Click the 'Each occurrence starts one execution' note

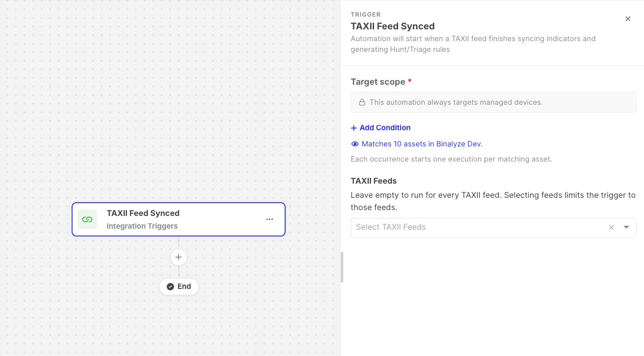pyautogui.click(x=452, y=159)
